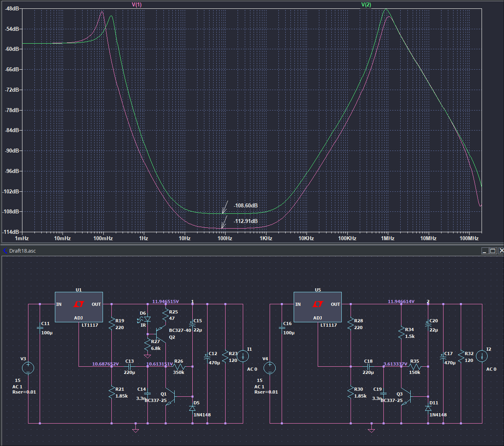The height and width of the screenshot is (446, 504).
Task: Select the I1 current source symbol
Action: [x=243, y=356]
